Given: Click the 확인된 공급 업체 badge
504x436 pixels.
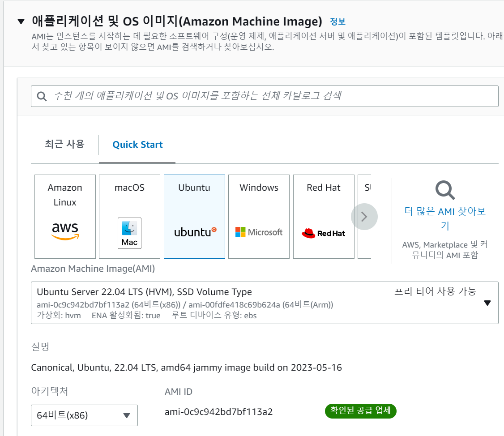Looking at the screenshot, I should [x=361, y=410].
